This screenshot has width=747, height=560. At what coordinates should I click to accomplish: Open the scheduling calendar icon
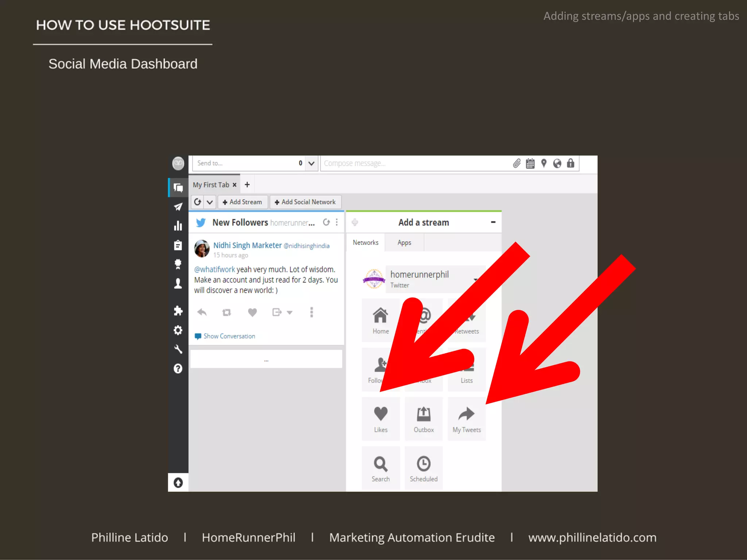(530, 163)
